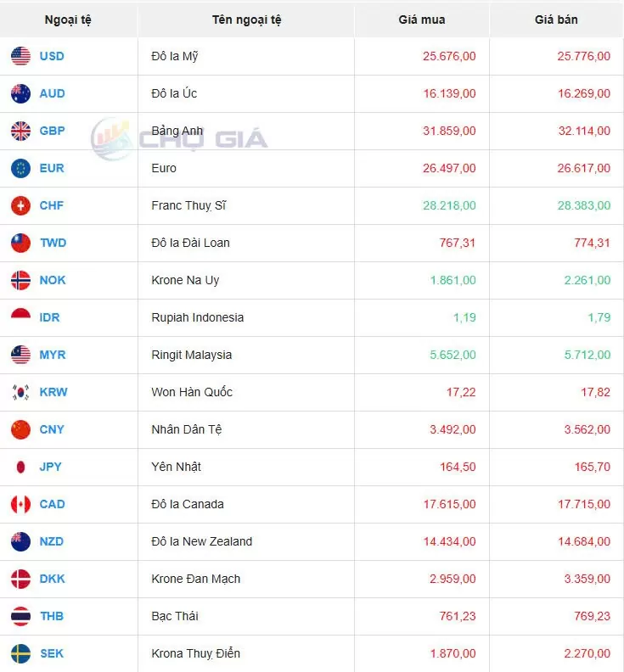
Task: Click the Taiwan flag icon
Action: point(21,244)
